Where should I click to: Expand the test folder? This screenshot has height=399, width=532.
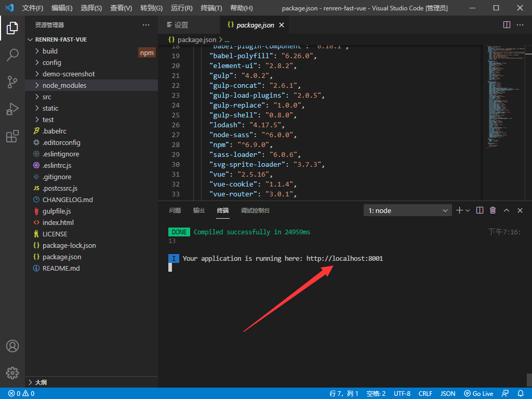click(x=37, y=120)
